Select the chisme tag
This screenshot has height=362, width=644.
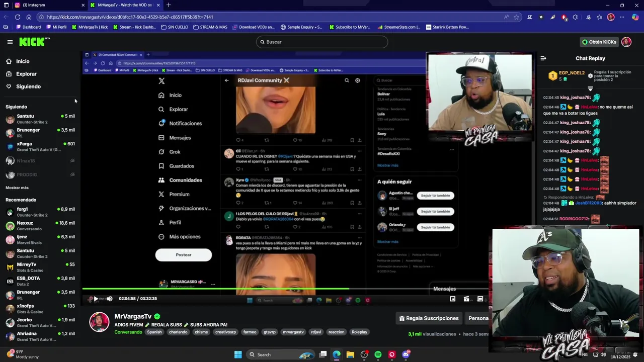pyautogui.click(x=201, y=332)
